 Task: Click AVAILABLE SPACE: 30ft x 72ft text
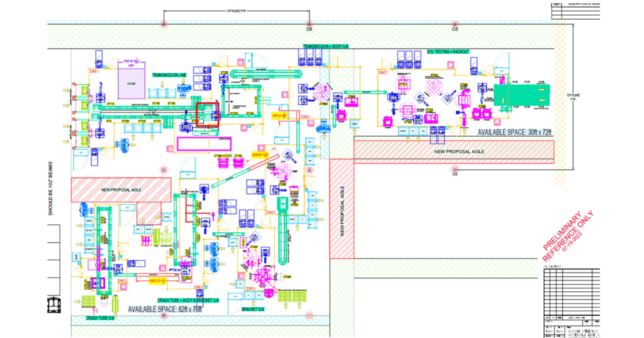(514, 132)
